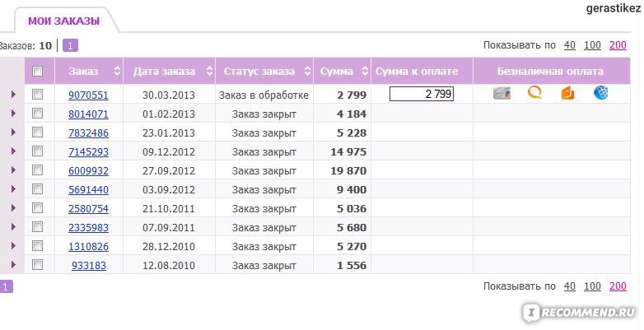Choose QIWI payment icon
This screenshot has height=330, width=644.
tap(535, 93)
